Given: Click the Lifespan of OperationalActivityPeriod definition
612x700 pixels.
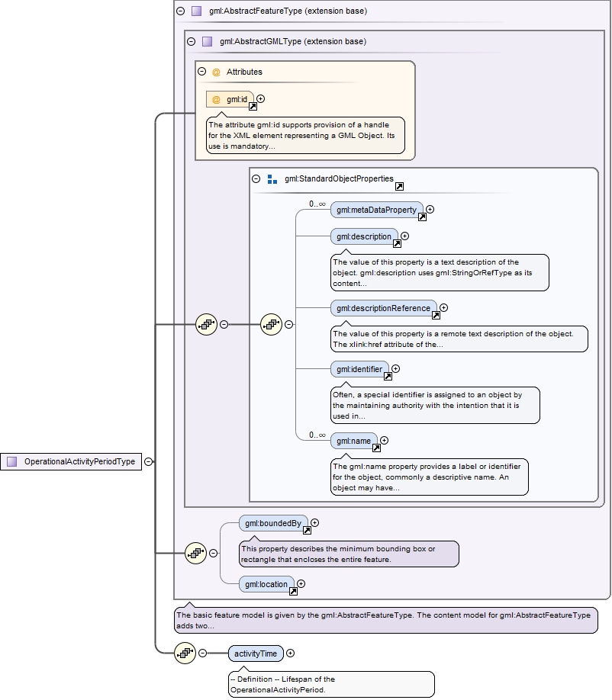Looking at the screenshot, I should pyautogui.click(x=331, y=685).
